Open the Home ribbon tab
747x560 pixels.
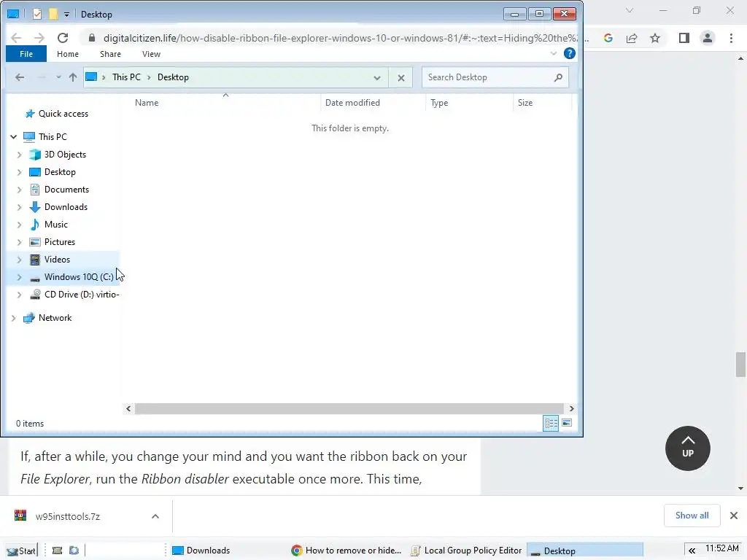(x=68, y=54)
